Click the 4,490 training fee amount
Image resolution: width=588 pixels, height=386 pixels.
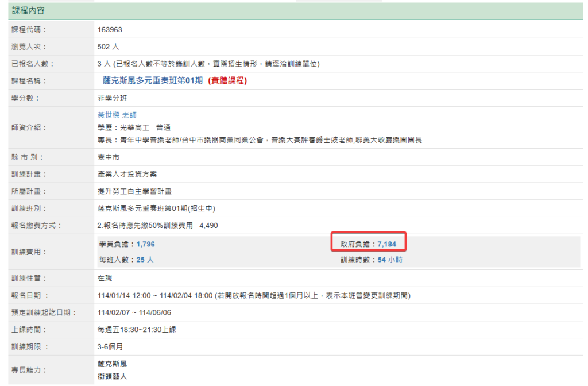[208, 225]
